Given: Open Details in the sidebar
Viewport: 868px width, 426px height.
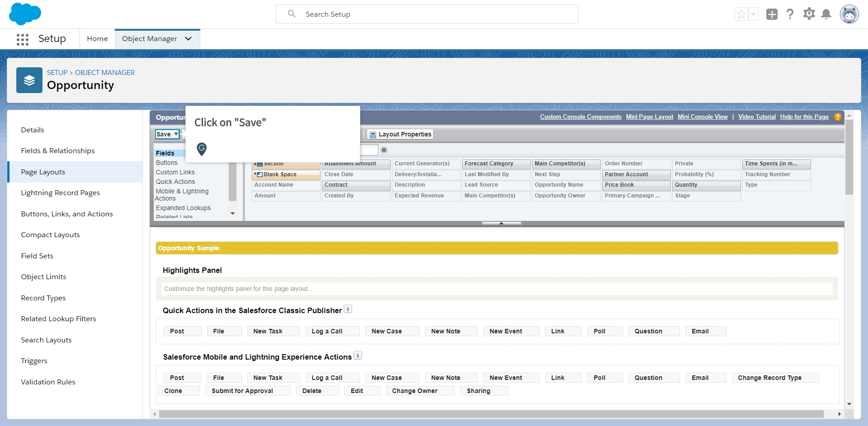Looking at the screenshot, I should click(x=33, y=130).
